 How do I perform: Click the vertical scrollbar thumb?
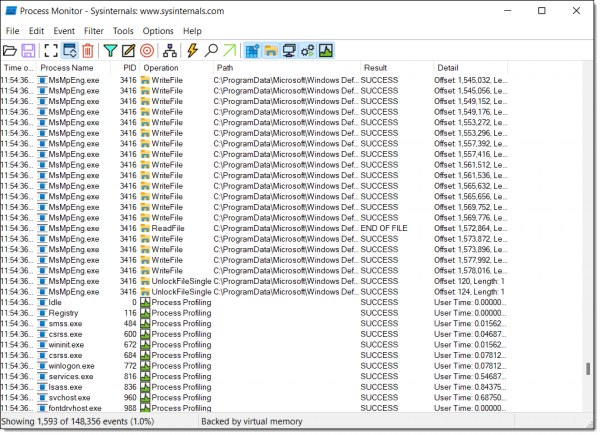coord(588,369)
